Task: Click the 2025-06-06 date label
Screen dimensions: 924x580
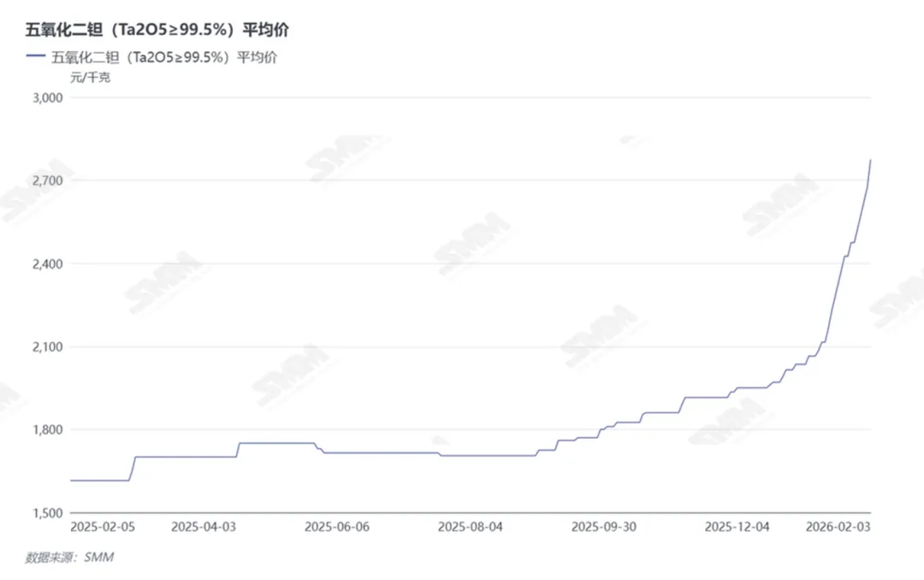Action: tap(337, 527)
